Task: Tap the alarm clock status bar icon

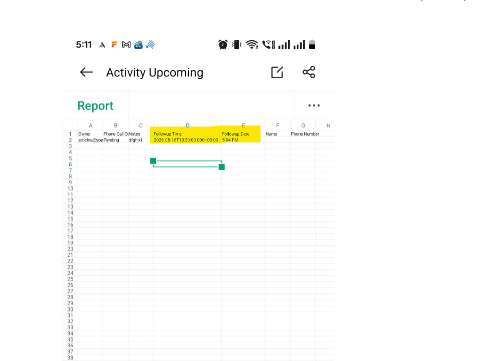Action: coord(223,44)
